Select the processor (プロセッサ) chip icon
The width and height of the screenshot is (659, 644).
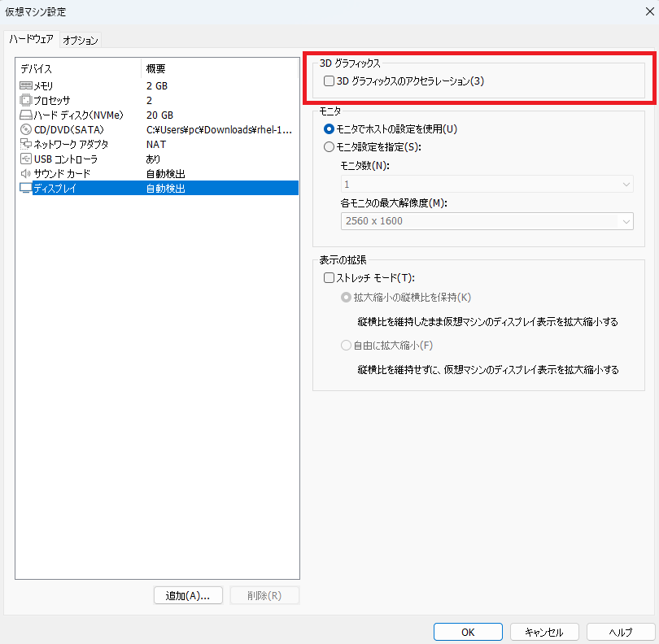coord(25,100)
